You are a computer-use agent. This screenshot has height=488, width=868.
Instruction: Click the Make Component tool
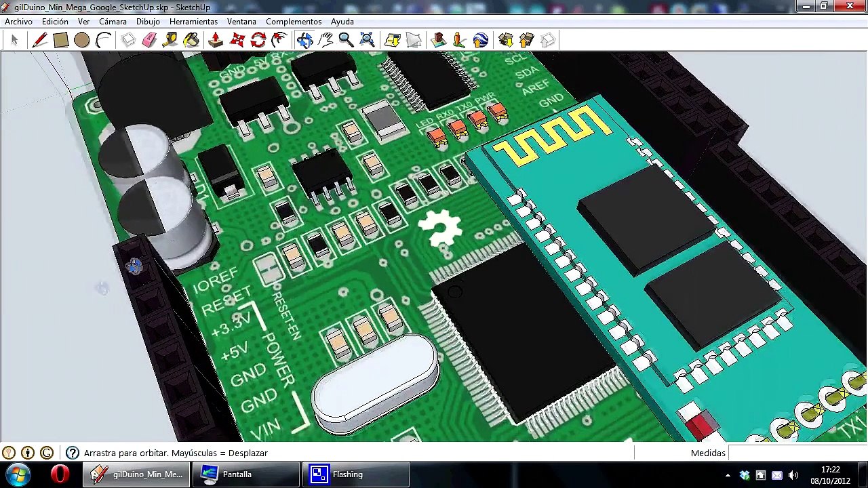tap(128, 40)
